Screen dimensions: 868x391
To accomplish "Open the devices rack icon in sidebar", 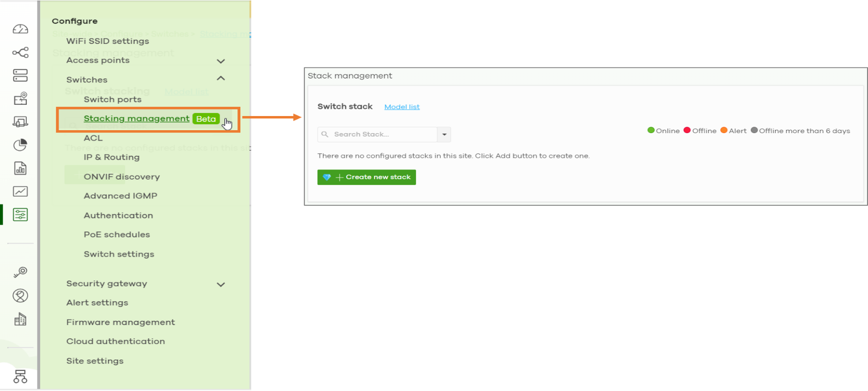I will point(20,75).
